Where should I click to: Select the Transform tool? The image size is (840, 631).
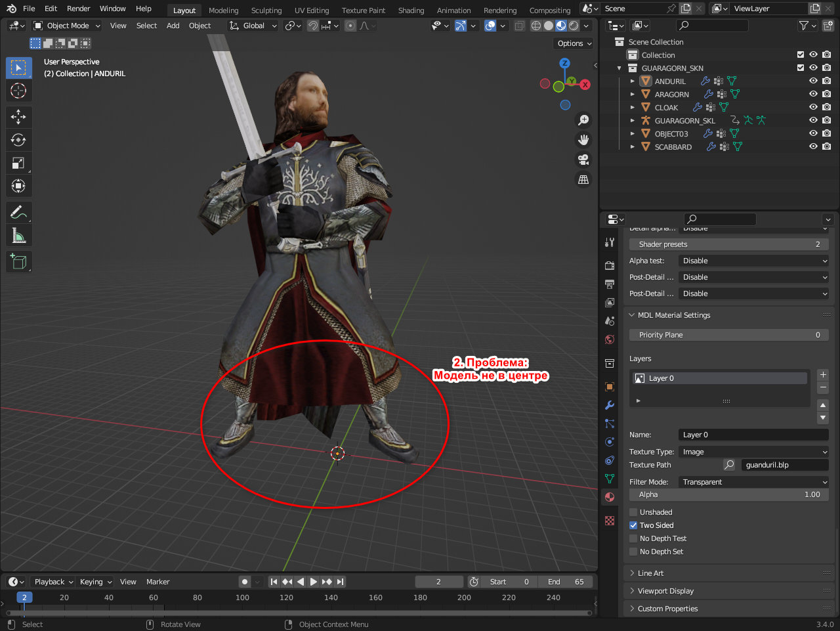tap(18, 186)
